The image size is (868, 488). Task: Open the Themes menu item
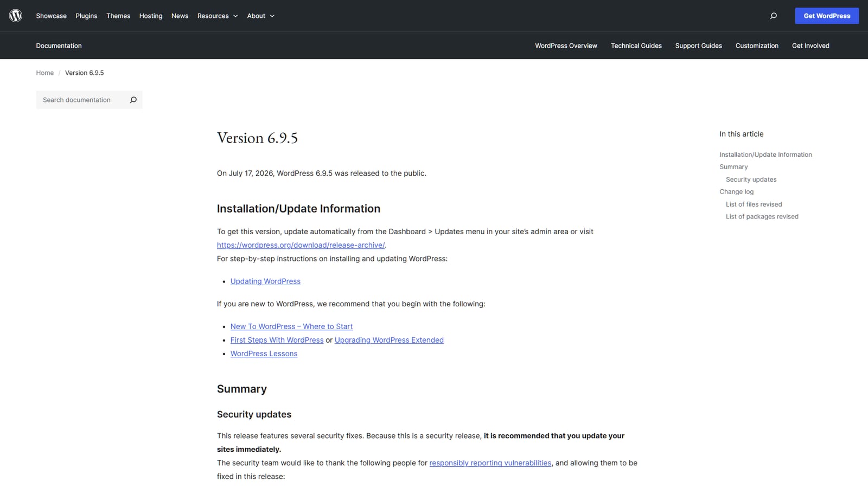pyautogui.click(x=118, y=16)
